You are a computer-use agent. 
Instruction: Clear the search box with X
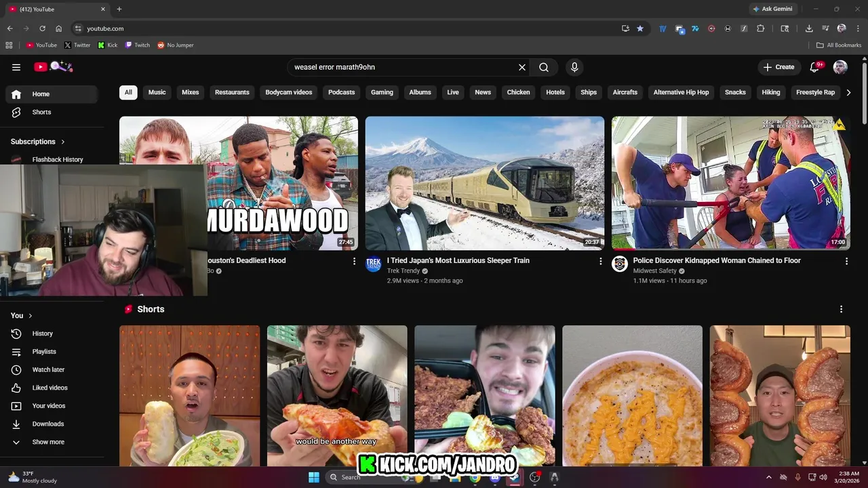(522, 67)
